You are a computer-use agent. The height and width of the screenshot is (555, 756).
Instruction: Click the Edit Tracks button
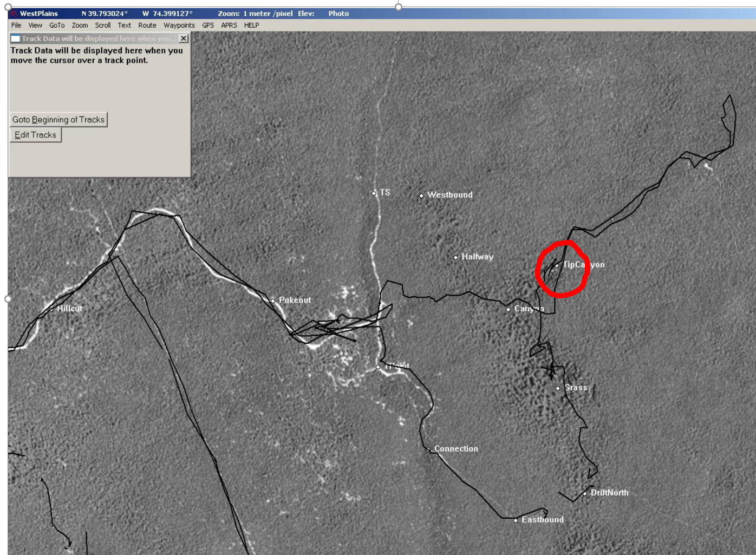36,135
